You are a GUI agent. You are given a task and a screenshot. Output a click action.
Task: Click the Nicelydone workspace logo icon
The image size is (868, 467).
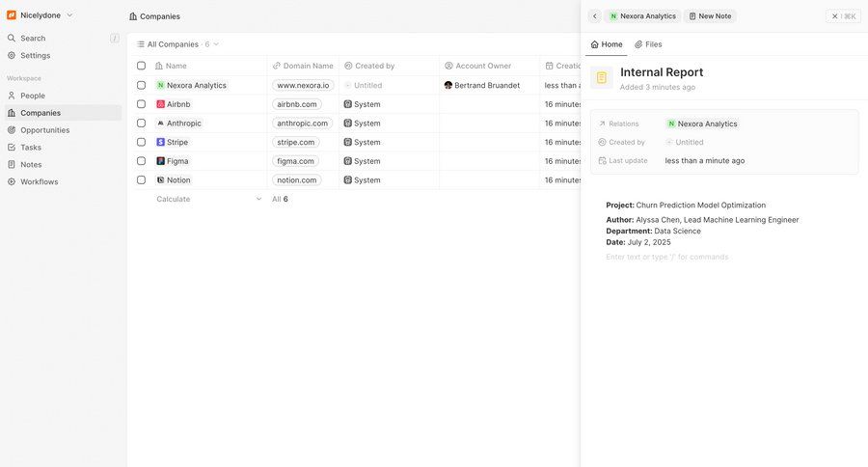(12, 15)
